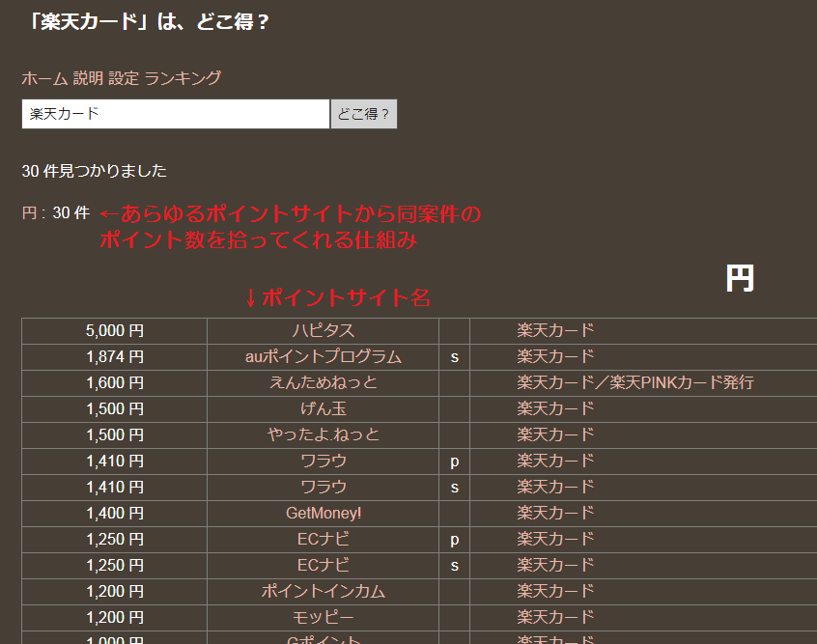The width and height of the screenshot is (817, 644).
Task: Select 1,250 円 in the ECナビ row marked s
Action: pos(115,566)
